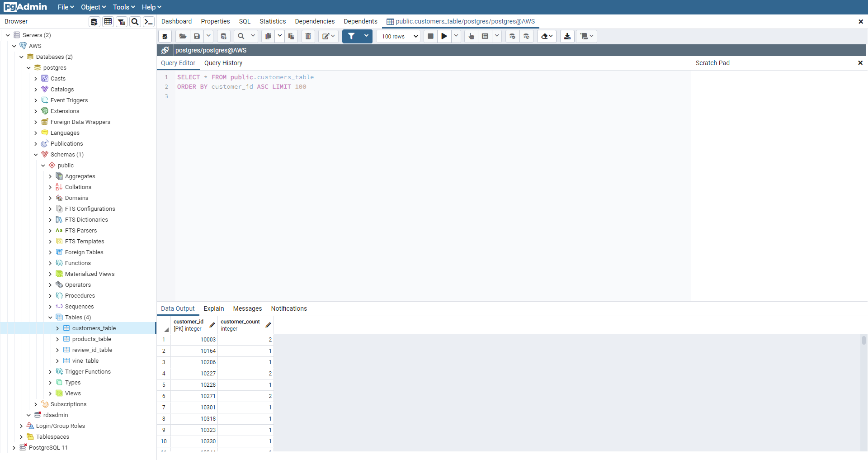
Task: Select result cell with customer_id 10227
Action: pyautogui.click(x=194, y=374)
